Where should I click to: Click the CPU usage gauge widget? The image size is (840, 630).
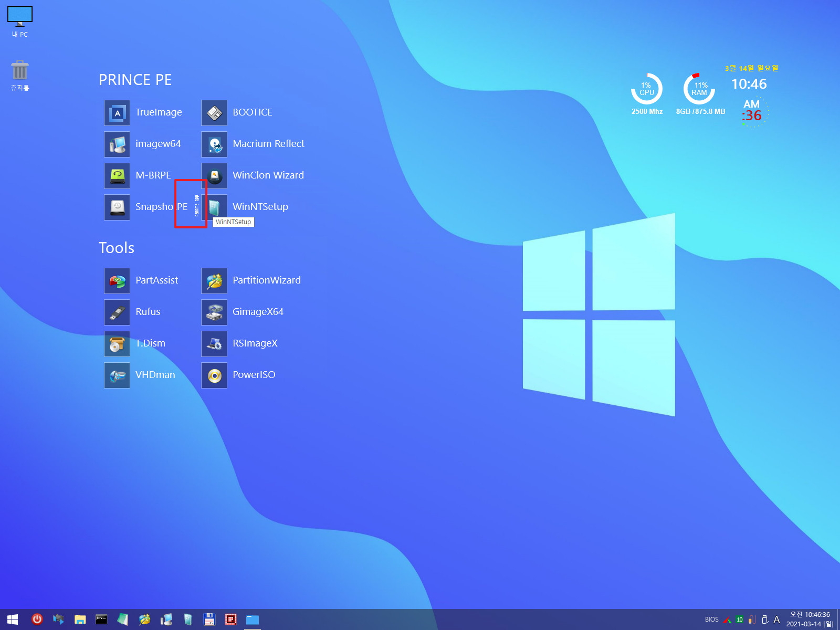point(647,89)
